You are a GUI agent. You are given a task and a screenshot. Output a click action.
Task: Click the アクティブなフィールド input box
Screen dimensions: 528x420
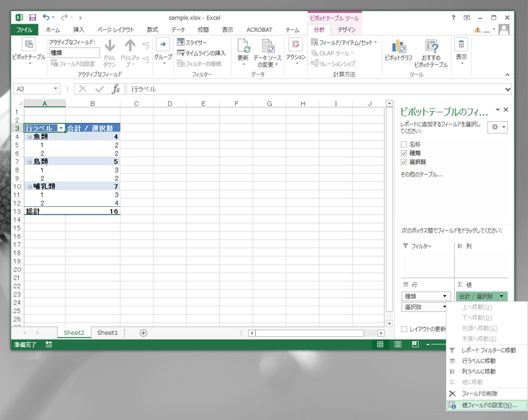point(74,53)
